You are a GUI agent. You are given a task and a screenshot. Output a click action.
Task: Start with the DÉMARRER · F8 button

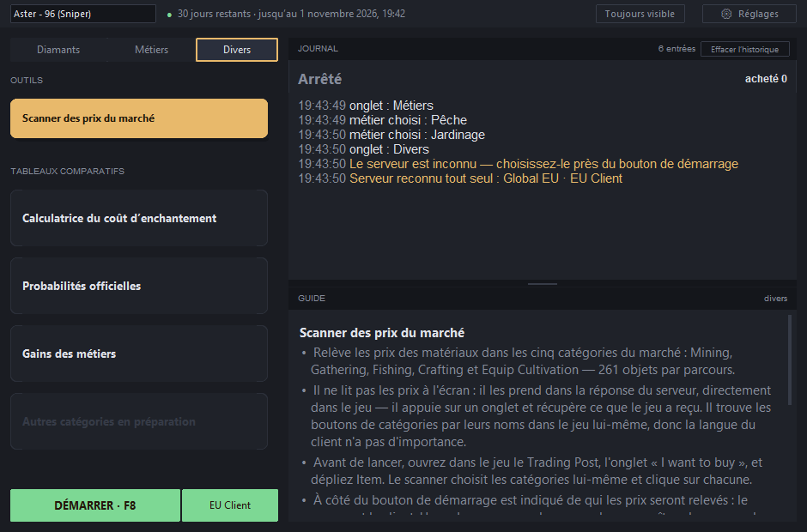point(95,505)
